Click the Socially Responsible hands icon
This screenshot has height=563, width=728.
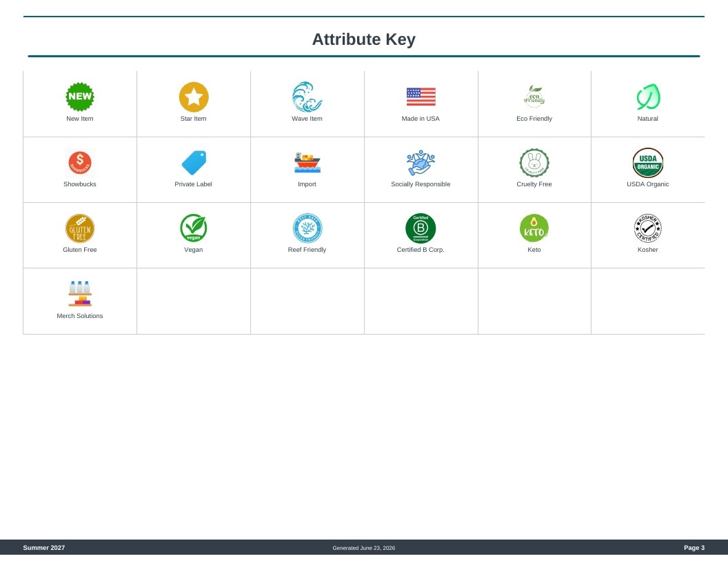pyautogui.click(x=421, y=163)
